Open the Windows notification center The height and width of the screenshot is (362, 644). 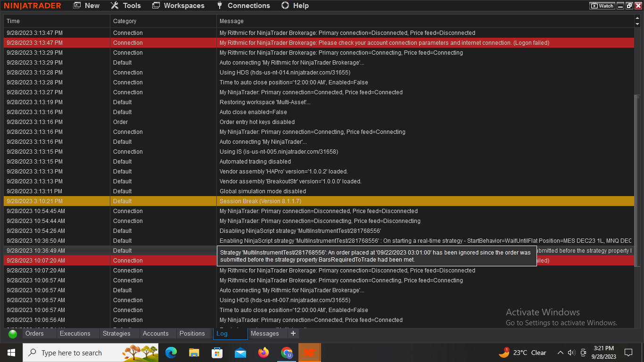(628, 353)
